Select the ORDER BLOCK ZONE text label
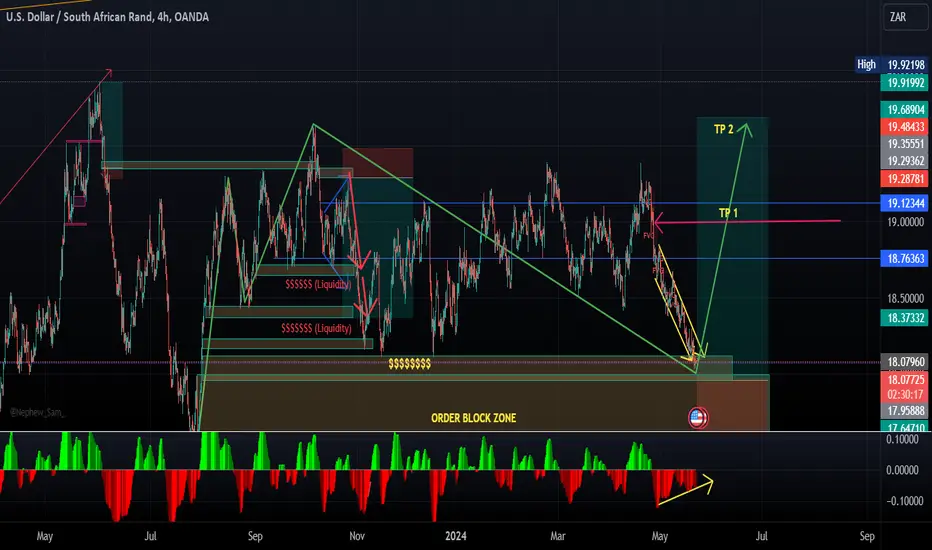This screenshot has width=932, height=550. click(x=473, y=418)
